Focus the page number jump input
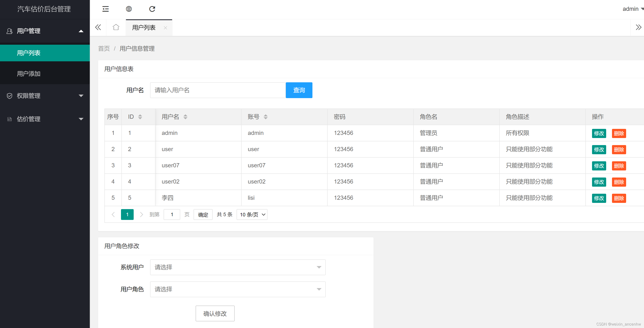 point(172,215)
